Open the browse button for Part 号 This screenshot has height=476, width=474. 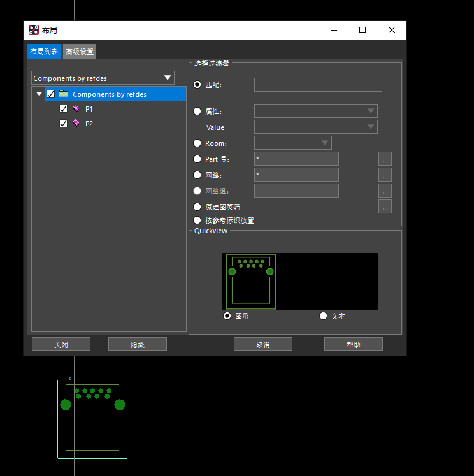(x=385, y=159)
